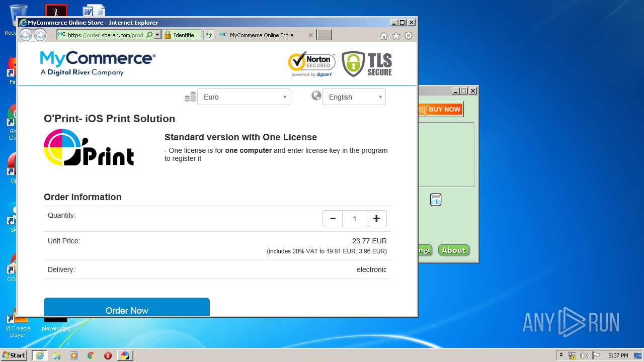Viewport: 644px width, 362px height.
Task: Increase quantity with plus button
Action: (x=376, y=219)
